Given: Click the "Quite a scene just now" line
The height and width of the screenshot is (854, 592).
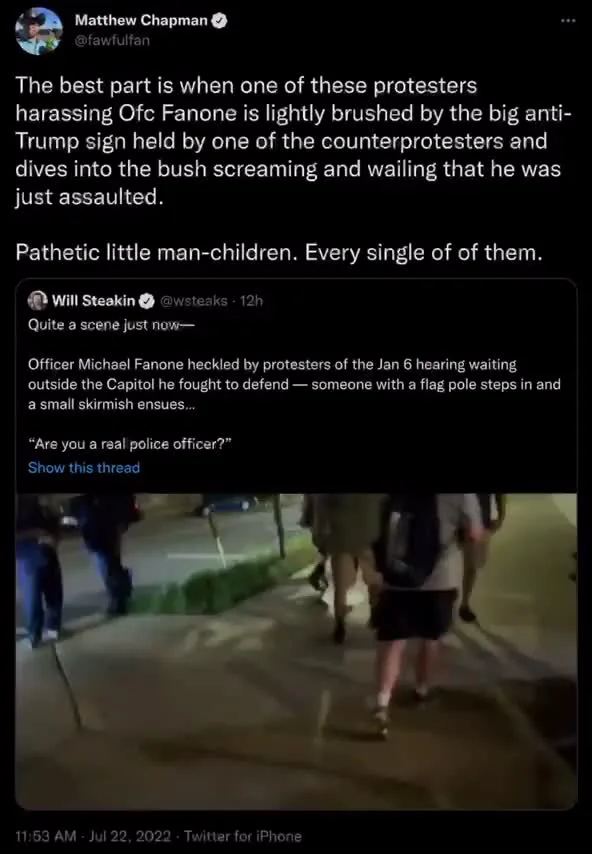Looking at the screenshot, I should click(x=111, y=325).
